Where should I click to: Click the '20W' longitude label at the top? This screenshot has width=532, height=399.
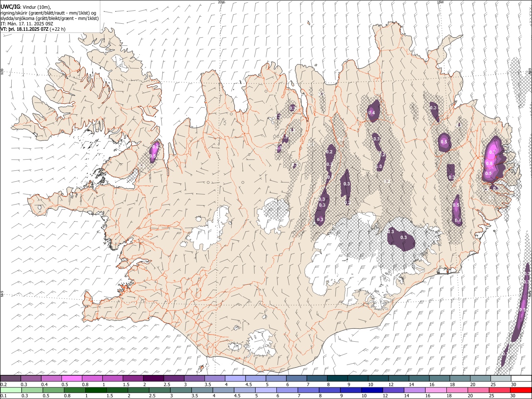pos(221,2)
